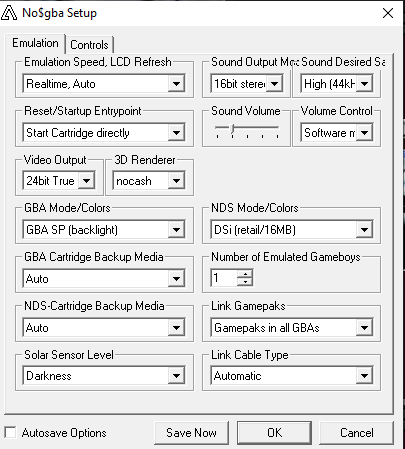The height and width of the screenshot is (449, 405).
Task: Open the Video Output 24bit True dropdown
Action: point(59,181)
